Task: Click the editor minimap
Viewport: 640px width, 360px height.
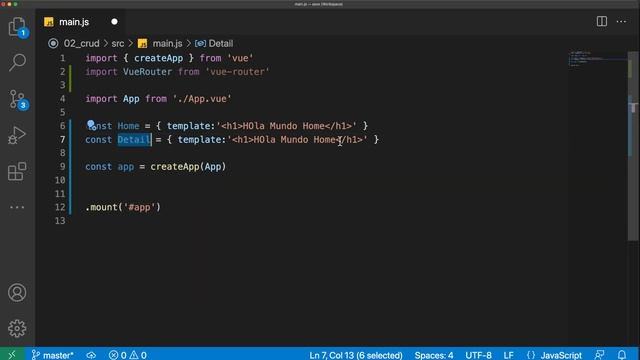Action: coord(597,59)
